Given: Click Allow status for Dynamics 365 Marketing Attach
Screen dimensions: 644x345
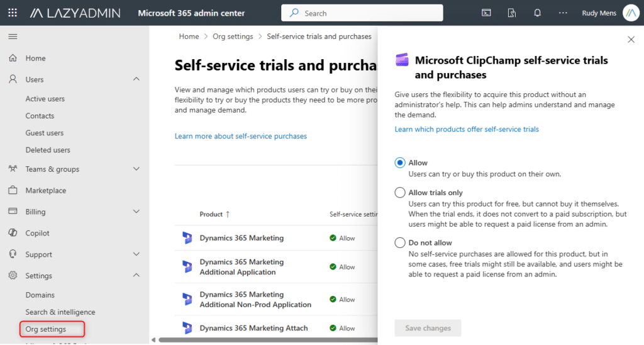Looking at the screenshot, I should pyautogui.click(x=342, y=328).
